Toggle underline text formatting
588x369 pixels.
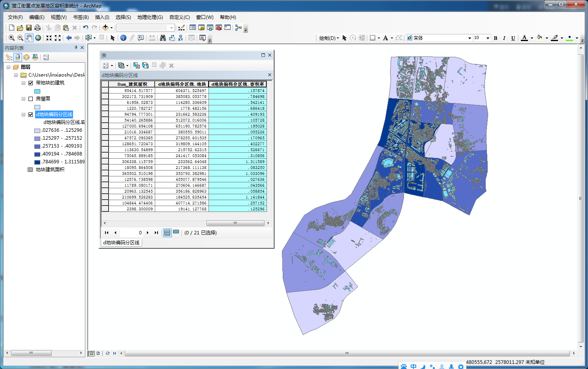point(513,38)
